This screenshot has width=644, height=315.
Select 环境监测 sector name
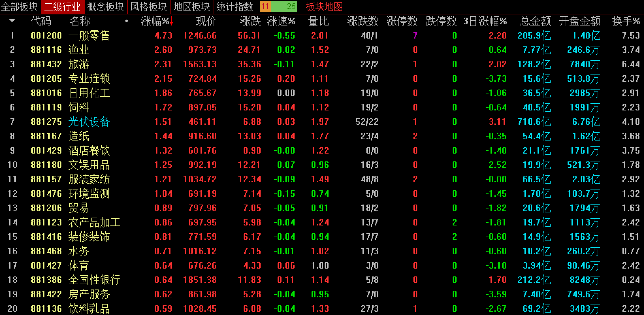tap(89, 193)
